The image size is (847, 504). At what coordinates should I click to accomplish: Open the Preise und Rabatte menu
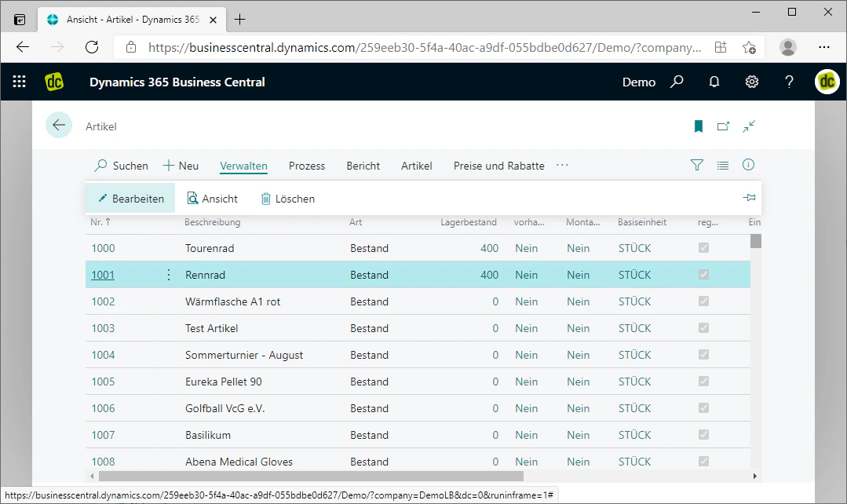point(499,166)
